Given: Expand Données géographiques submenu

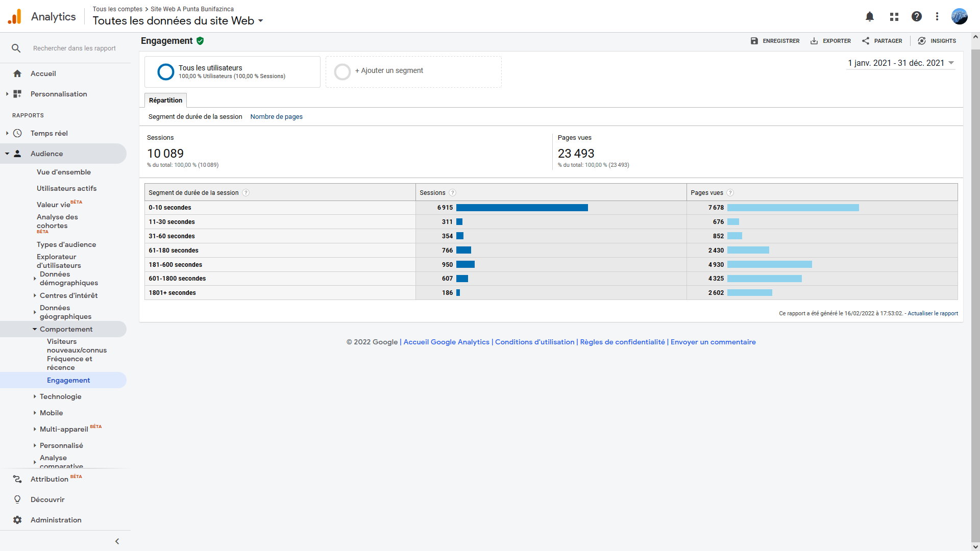Looking at the screenshot, I should pyautogui.click(x=35, y=312).
